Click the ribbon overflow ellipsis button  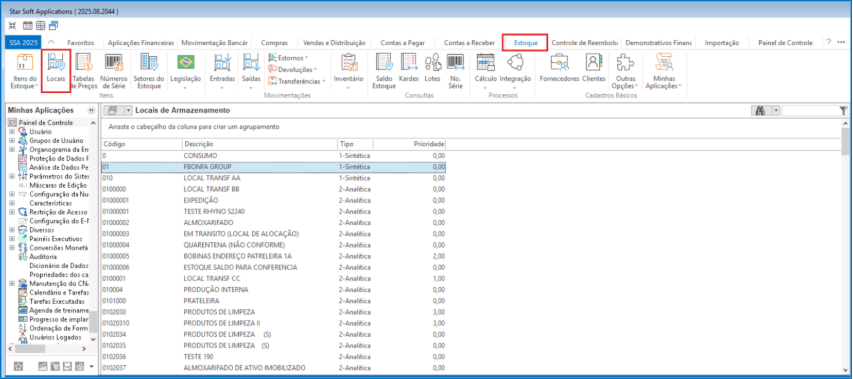click(x=842, y=42)
